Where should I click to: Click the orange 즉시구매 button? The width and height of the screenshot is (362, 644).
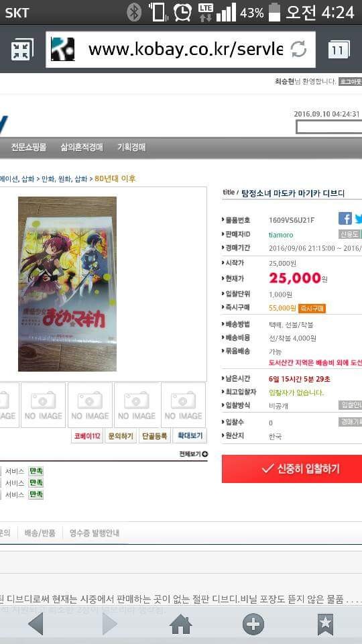tap(312, 308)
